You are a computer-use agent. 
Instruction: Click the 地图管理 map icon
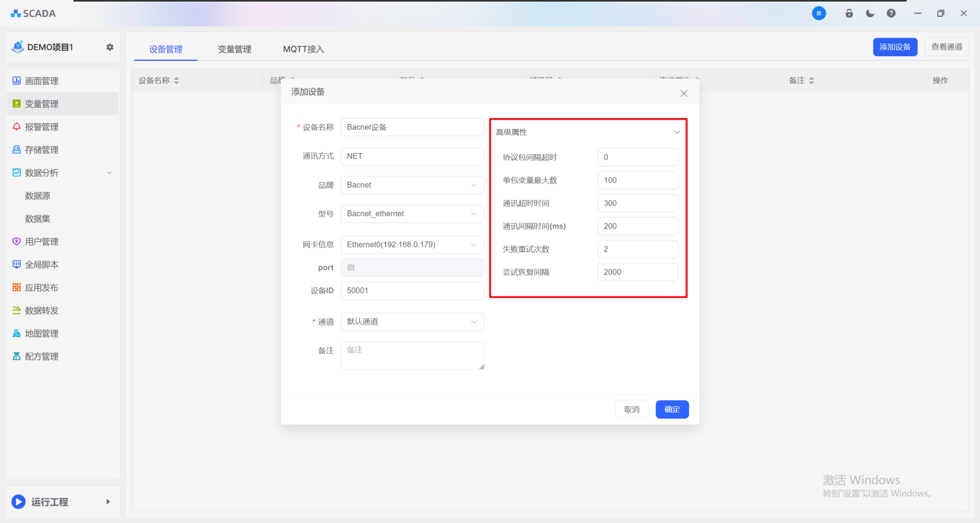(x=17, y=333)
